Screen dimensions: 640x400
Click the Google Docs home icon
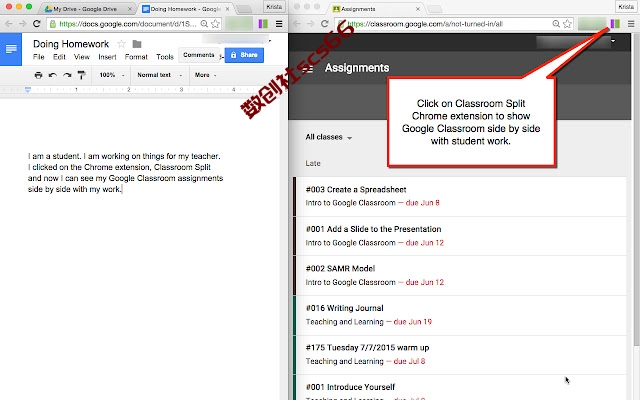11,49
